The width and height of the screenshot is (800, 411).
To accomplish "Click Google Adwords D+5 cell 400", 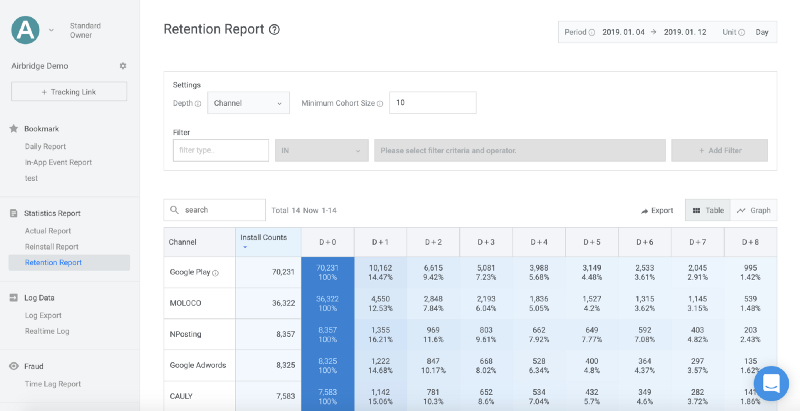I will (x=592, y=365).
